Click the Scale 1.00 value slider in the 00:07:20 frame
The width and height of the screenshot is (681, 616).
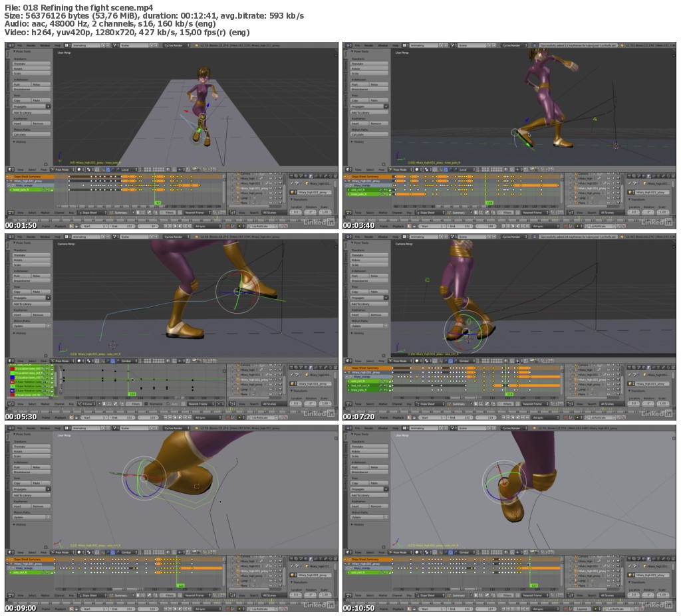coord(664,403)
